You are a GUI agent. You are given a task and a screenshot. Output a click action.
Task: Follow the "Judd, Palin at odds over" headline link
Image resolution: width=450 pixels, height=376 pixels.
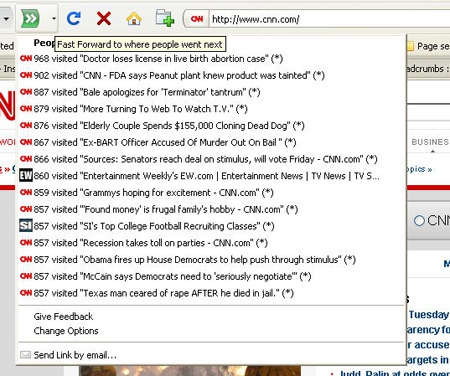394,373
